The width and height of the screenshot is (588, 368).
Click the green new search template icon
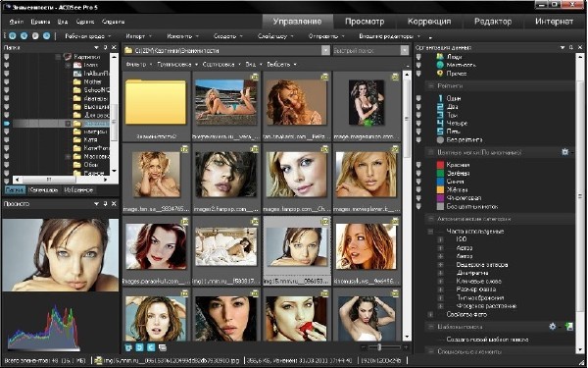[569, 327]
